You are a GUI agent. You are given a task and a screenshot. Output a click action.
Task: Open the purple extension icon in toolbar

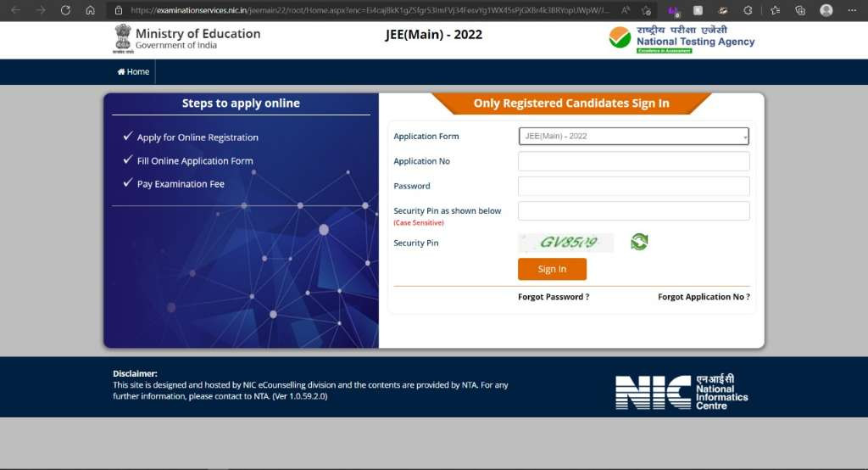tap(674, 10)
